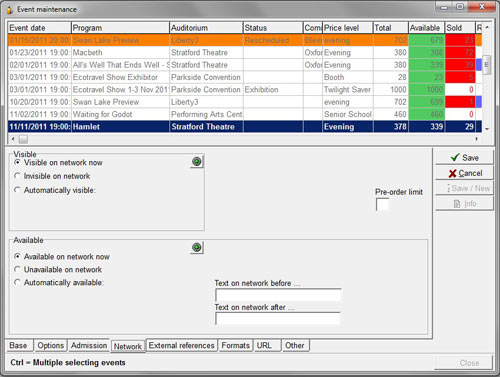Viewport: 500px width, 377px height.
Task: Click the Cancel button
Action: point(464,173)
